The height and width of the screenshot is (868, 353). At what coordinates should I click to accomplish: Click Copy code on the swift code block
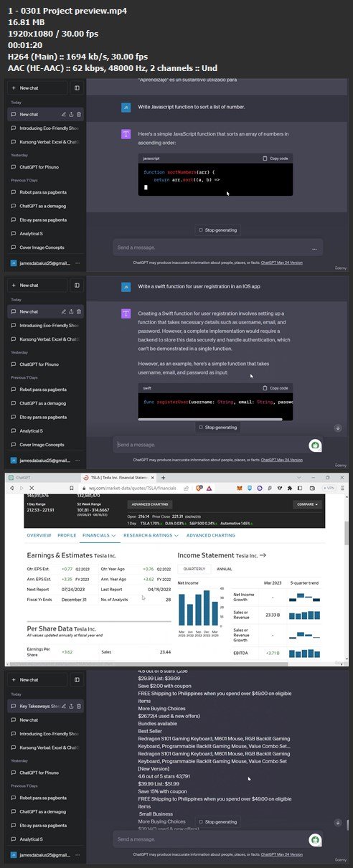[x=276, y=388]
